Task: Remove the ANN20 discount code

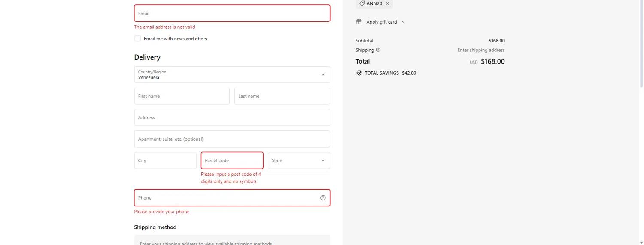Action: click(387, 3)
